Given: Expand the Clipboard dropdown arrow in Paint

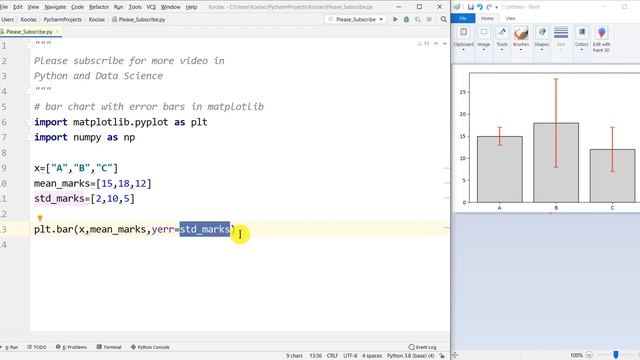Looking at the screenshot, I should [464, 50].
